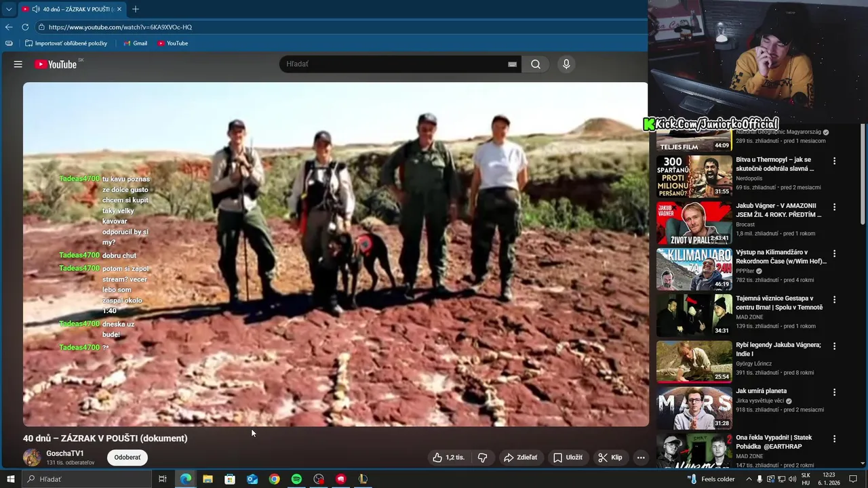Screen dimensions: 868x488
Task: Go back with the browser back arrow
Action: (9, 27)
